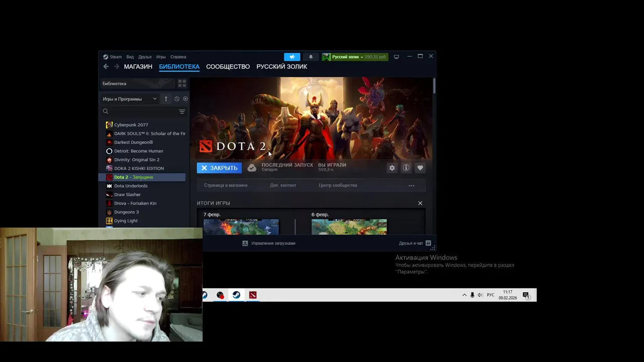
Task: Open the notifications bell
Action: click(310, 57)
